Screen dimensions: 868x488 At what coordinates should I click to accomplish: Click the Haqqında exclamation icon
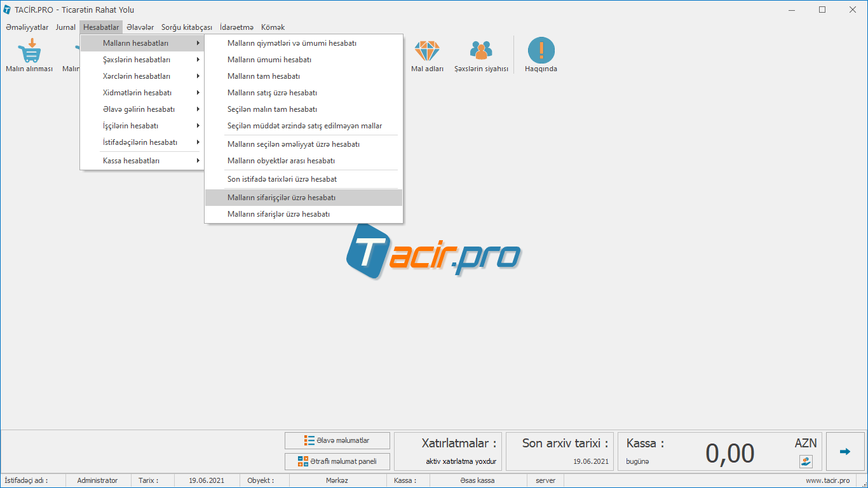[x=541, y=51]
